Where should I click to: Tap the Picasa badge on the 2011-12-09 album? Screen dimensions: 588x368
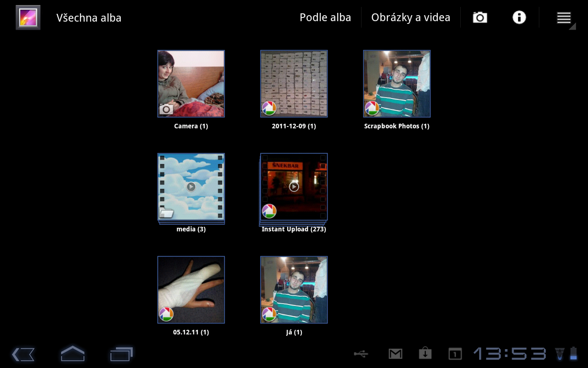click(x=269, y=108)
